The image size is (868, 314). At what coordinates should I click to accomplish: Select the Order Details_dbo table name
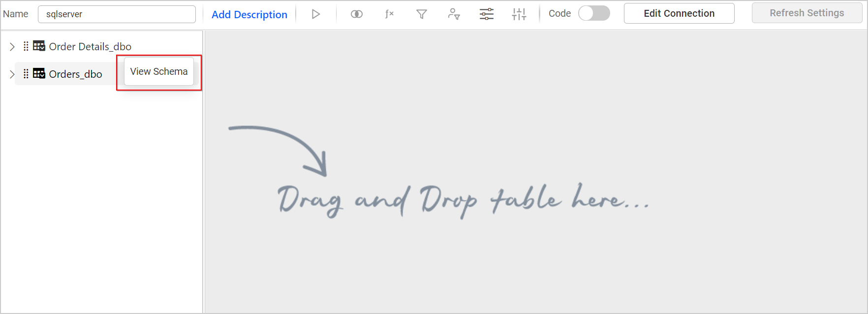(90, 46)
